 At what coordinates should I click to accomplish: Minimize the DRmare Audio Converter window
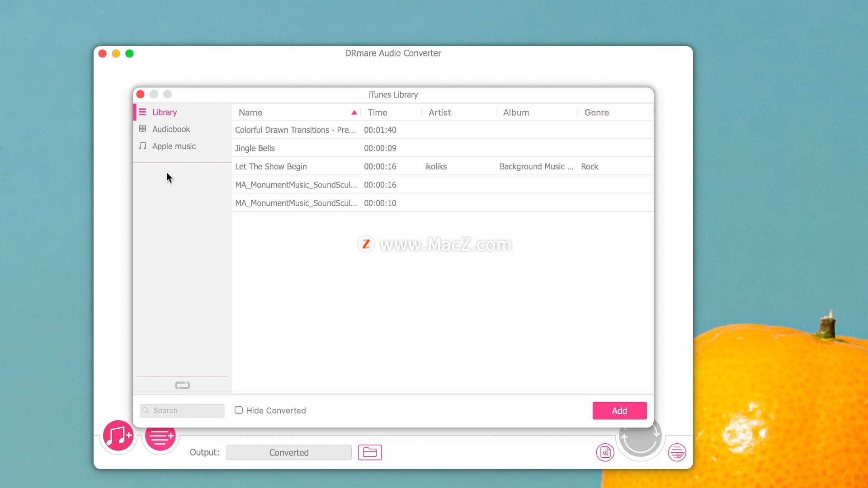click(x=116, y=53)
